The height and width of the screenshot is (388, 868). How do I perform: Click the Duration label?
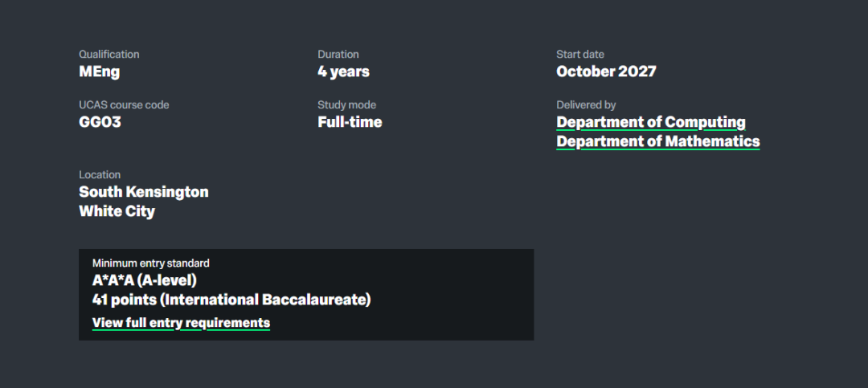338,55
